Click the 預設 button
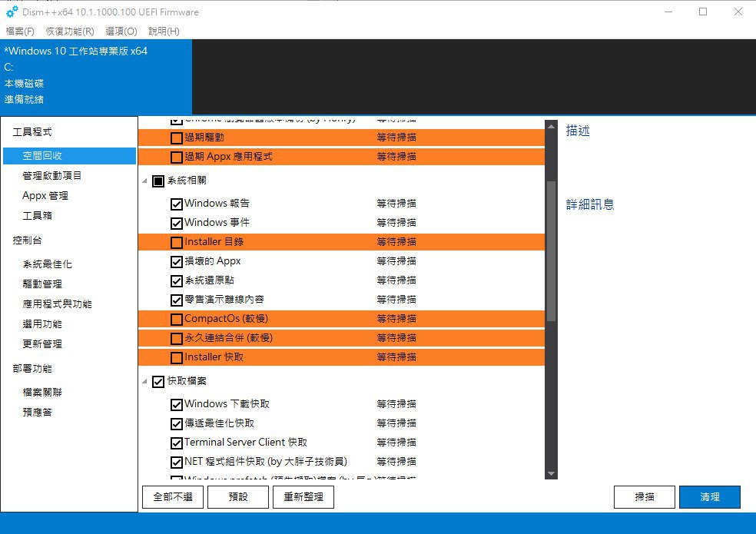The height and width of the screenshot is (534, 756). (x=238, y=497)
